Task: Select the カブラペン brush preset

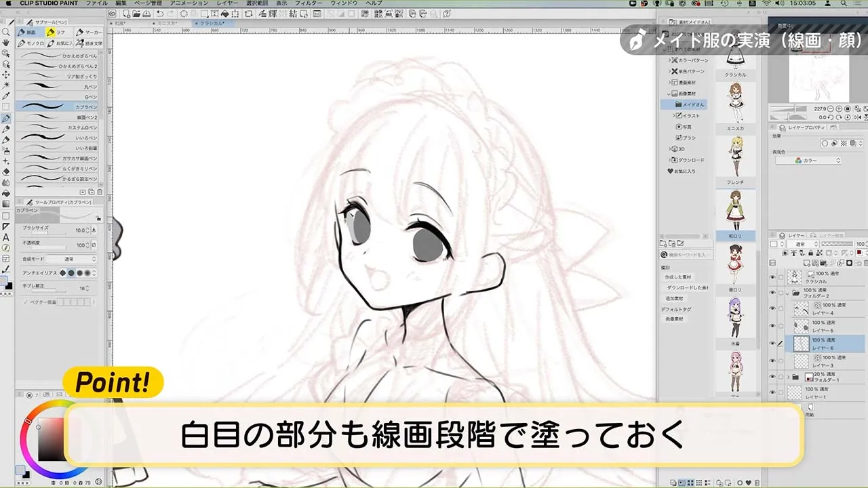Action: 58,107
